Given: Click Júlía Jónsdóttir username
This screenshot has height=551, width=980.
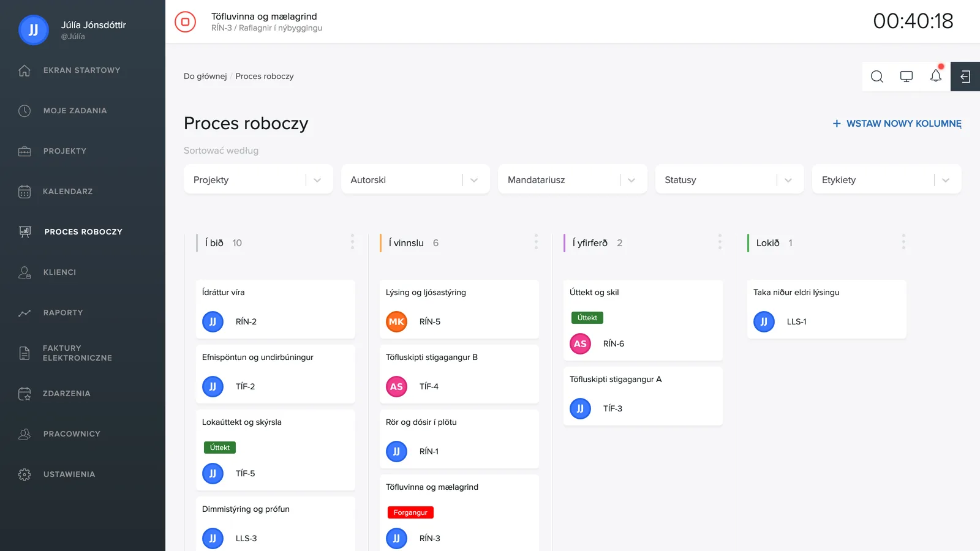Looking at the screenshot, I should point(93,25).
